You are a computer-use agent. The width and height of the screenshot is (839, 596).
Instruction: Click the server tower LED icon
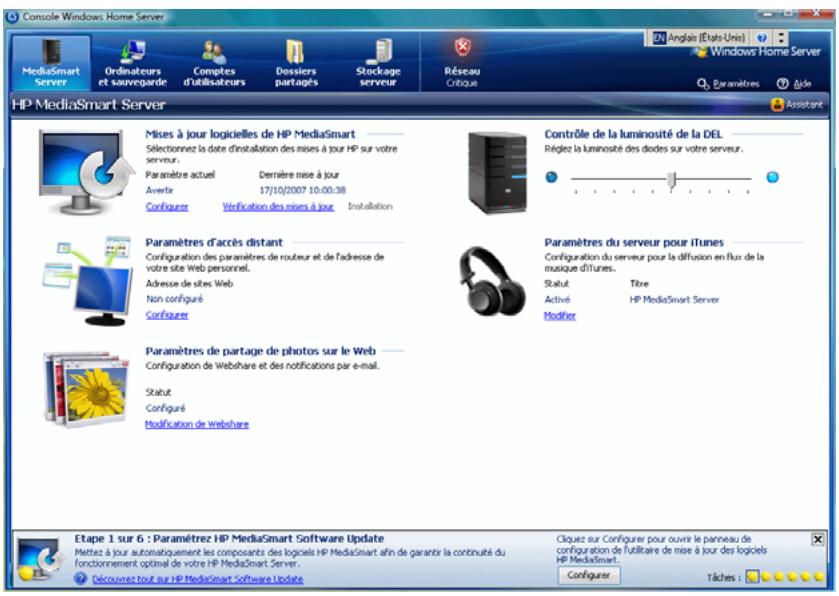[x=497, y=172]
